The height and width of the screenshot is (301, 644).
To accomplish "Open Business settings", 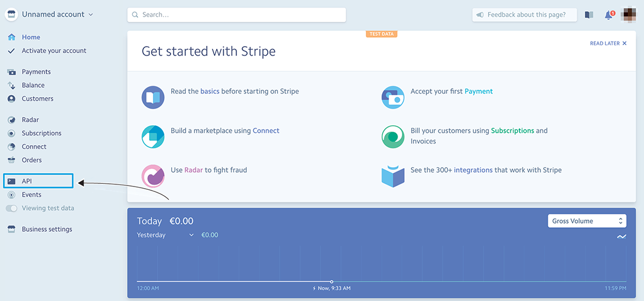I will click(x=47, y=230).
